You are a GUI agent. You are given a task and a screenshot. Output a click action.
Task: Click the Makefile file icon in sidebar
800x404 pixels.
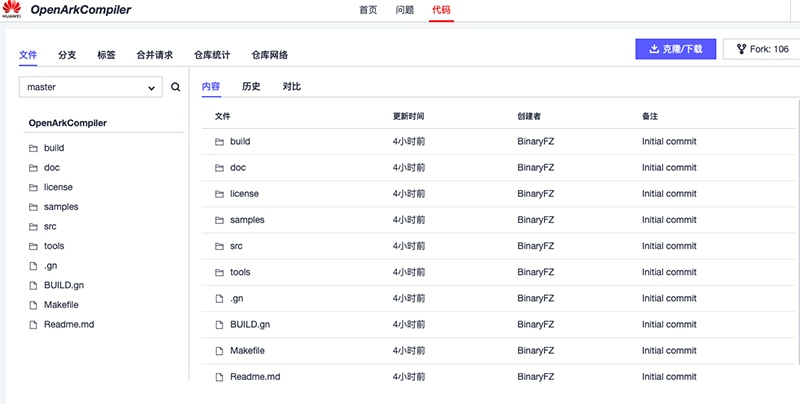[33, 305]
